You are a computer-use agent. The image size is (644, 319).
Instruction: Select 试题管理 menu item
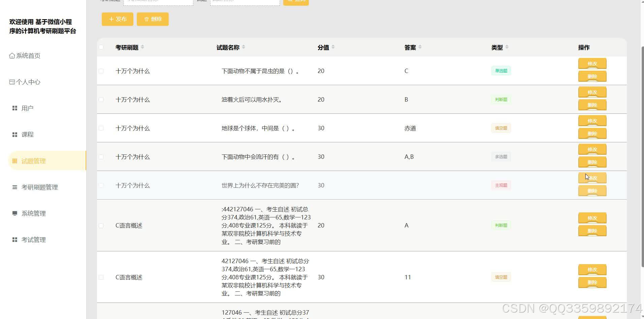click(x=47, y=161)
